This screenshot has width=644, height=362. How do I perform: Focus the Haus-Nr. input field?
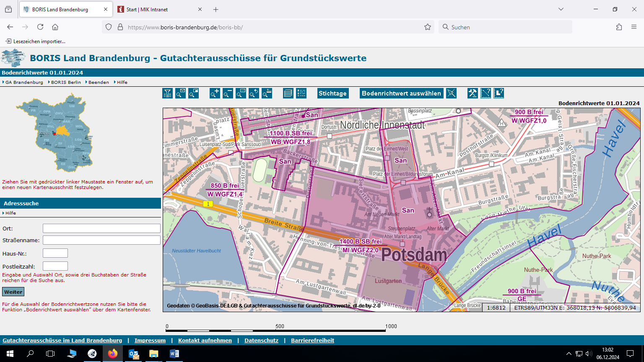(55, 253)
